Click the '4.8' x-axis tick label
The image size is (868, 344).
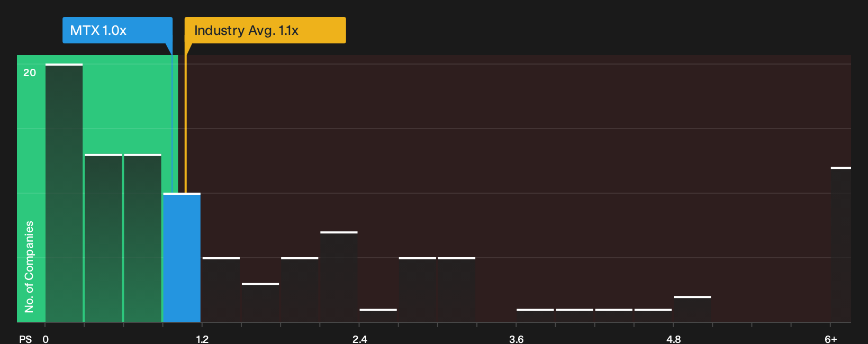pos(674,339)
